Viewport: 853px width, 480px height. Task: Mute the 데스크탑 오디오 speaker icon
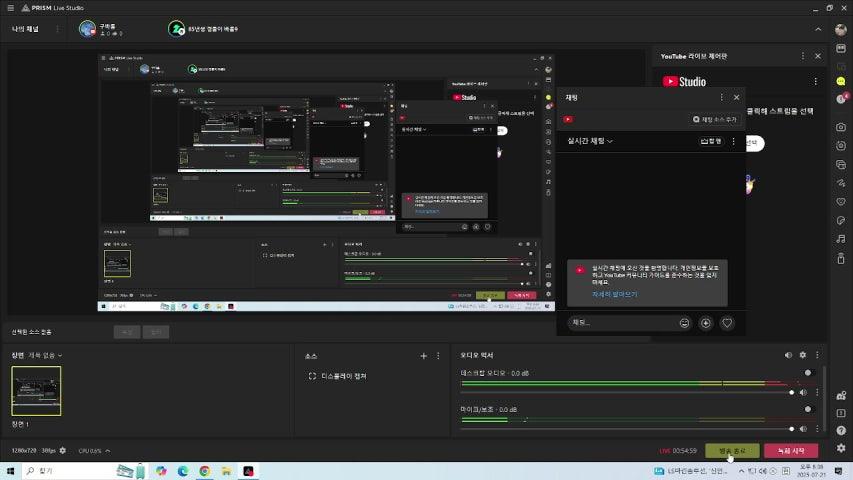[x=803, y=392]
